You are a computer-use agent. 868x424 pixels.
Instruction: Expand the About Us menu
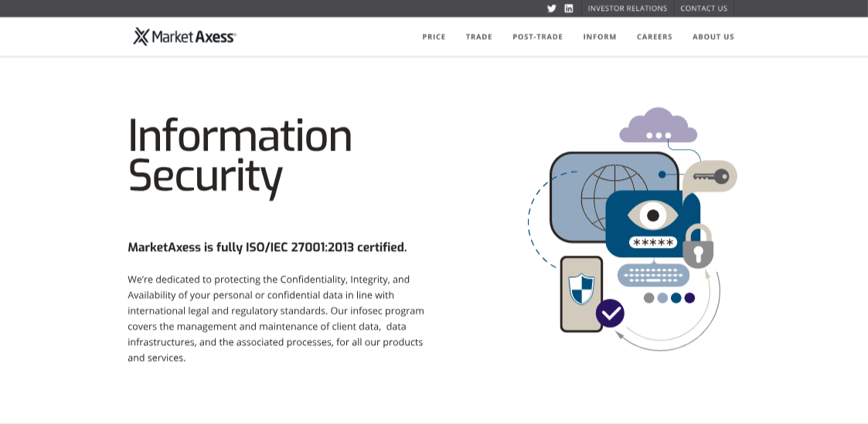tap(713, 37)
